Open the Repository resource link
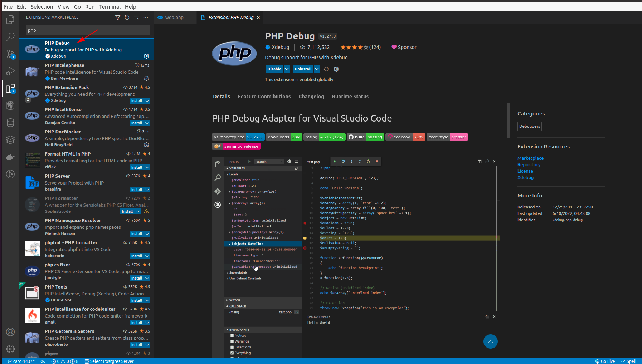The height and width of the screenshot is (364, 642). [x=529, y=164]
